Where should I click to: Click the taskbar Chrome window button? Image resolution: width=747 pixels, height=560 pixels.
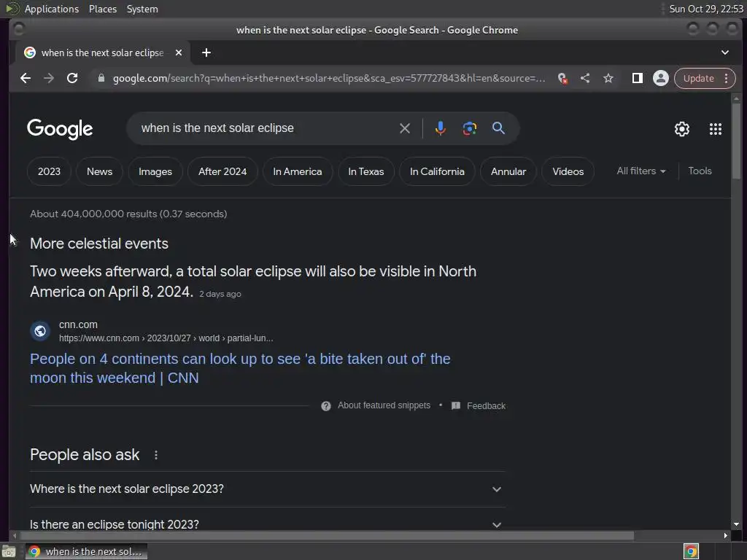point(87,551)
